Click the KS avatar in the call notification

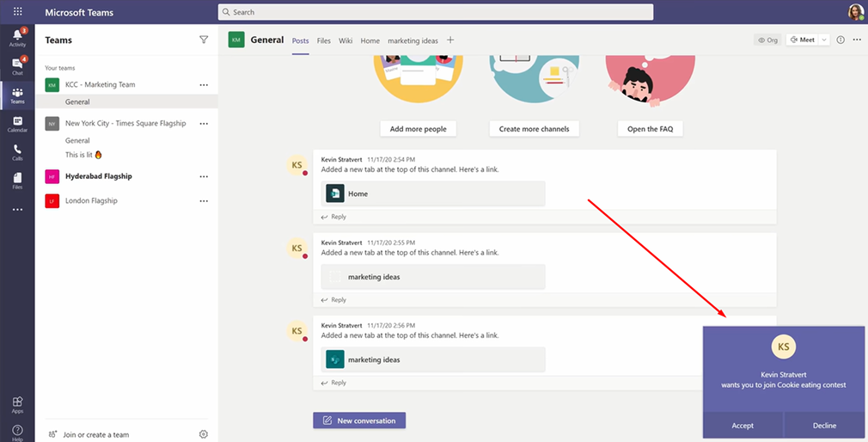[x=783, y=347]
